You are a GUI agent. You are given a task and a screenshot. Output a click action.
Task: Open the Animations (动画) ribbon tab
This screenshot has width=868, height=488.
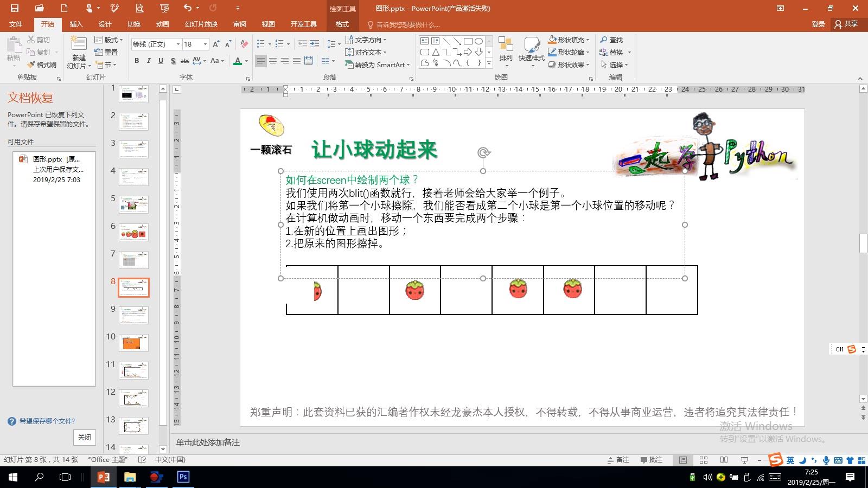click(x=162, y=24)
